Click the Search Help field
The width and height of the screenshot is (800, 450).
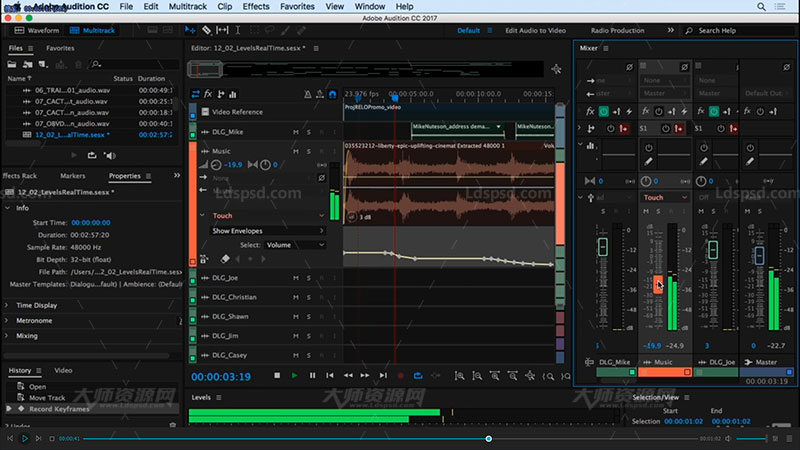point(740,31)
